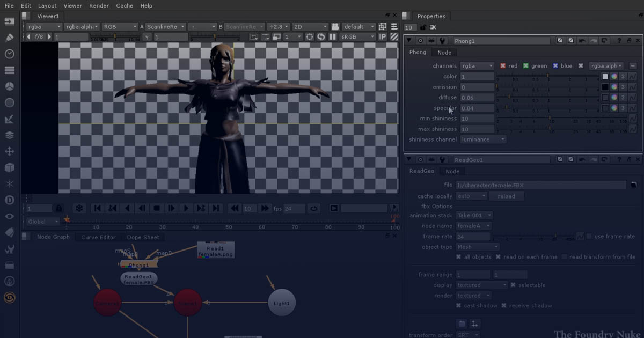Open the shininess channel luminance dropdown
The image size is (644, 338).
482,139
